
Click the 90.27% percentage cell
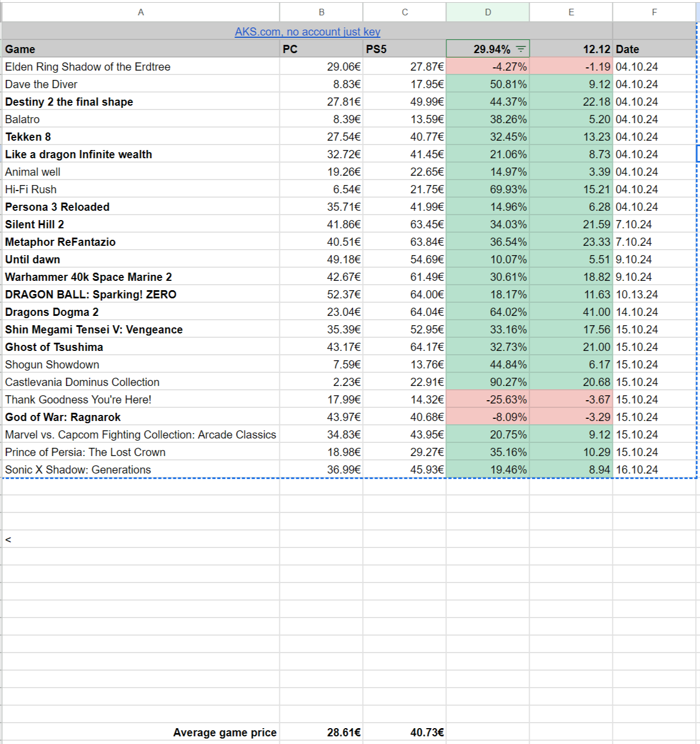click(488, 382)
